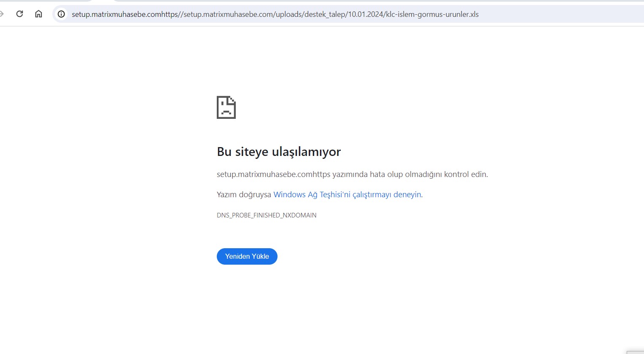644x354 pixels.
Task: Click the sad page error icon
Action: pyautogui.click(x=226, y=107)
